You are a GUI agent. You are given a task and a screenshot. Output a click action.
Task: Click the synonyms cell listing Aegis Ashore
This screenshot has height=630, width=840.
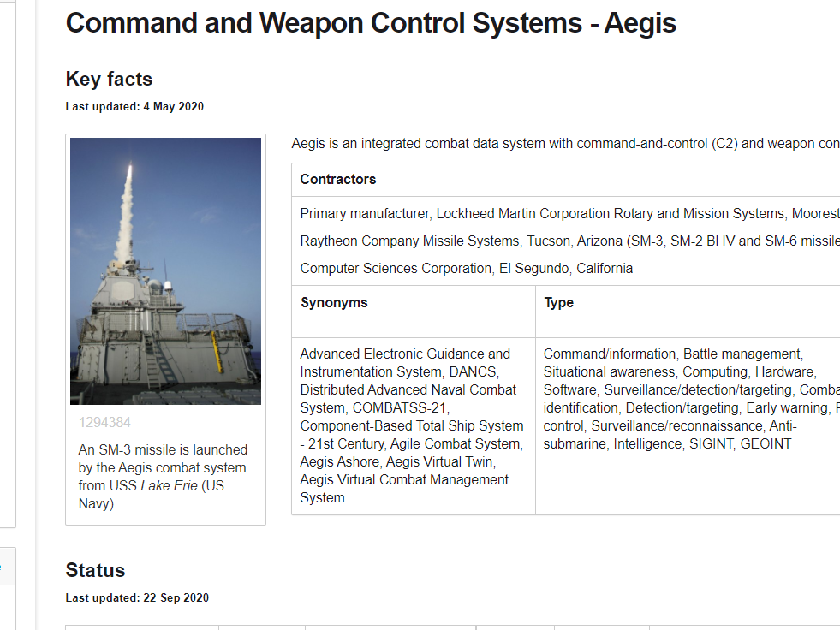[413, 426]
